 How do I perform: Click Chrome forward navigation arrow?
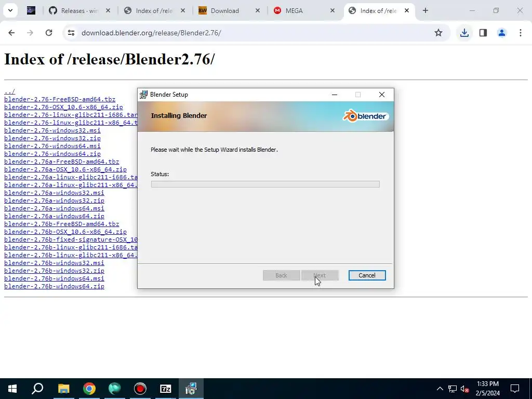pyautogui.click(x=30, y=33)
